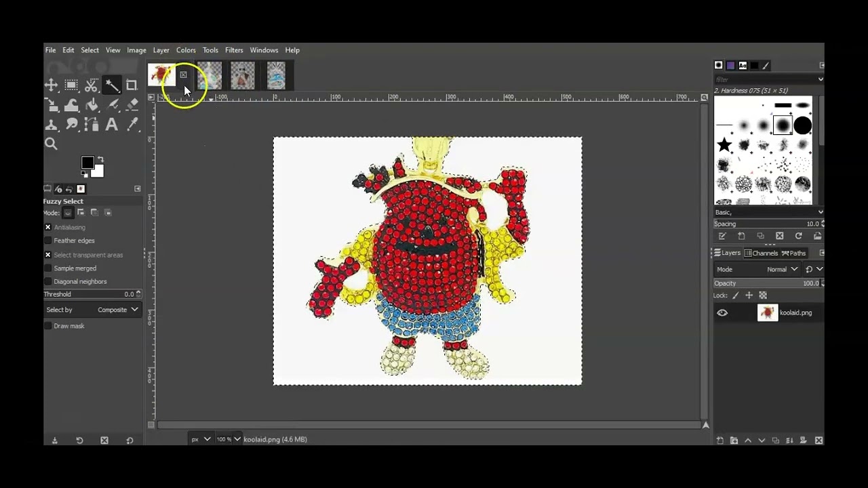Select the Eraser tool
This screenshot has width=868, height=488.
pos(132,105)
